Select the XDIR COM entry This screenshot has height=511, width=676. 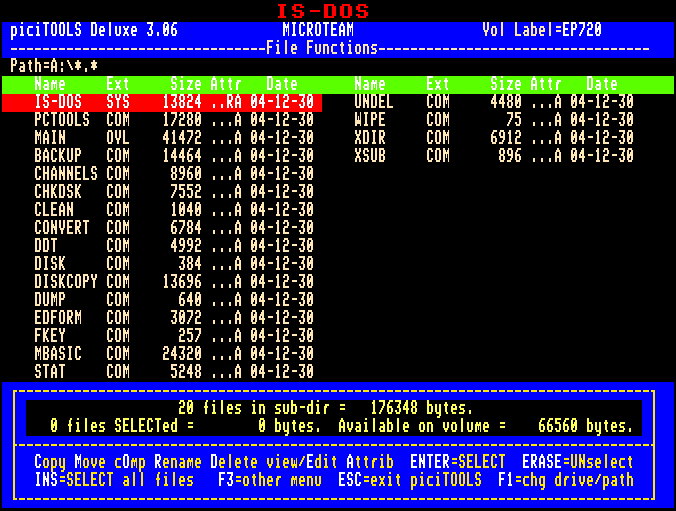[494, 138]
